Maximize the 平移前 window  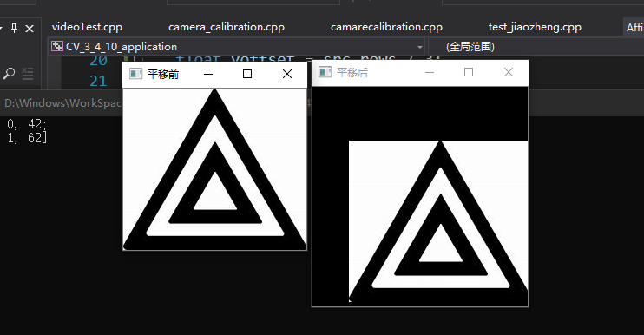(x=247, y=74)
